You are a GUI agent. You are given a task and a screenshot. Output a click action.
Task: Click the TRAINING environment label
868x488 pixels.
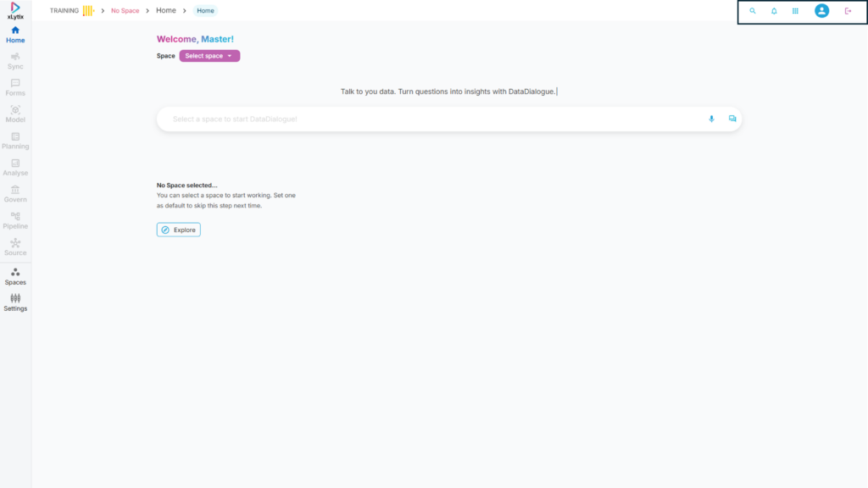coord(64,11)
